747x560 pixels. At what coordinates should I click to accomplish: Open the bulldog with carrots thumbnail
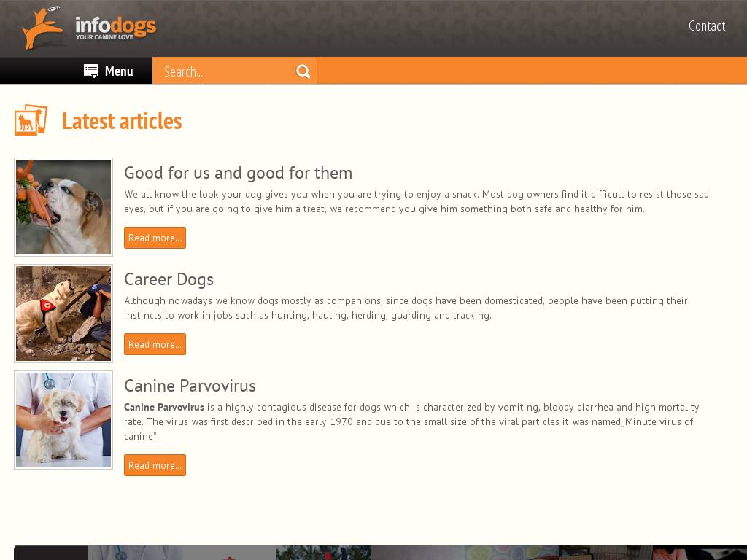(63, 207)
